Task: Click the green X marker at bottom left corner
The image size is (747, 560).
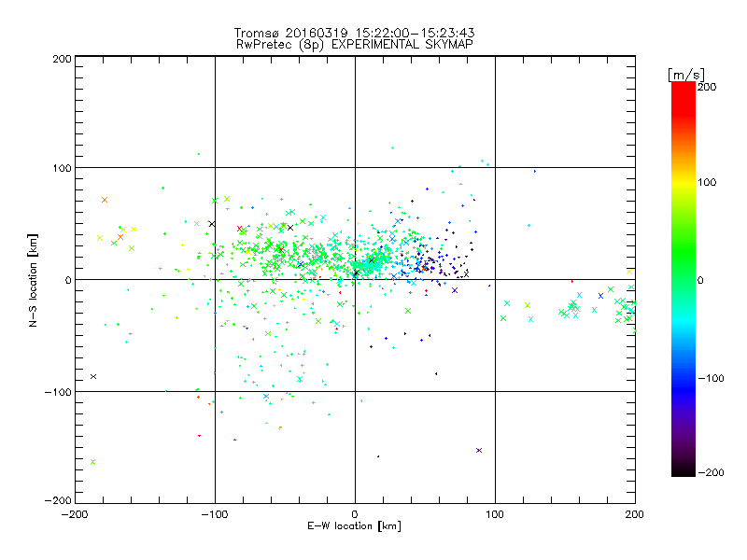Action: pos(92,462)
